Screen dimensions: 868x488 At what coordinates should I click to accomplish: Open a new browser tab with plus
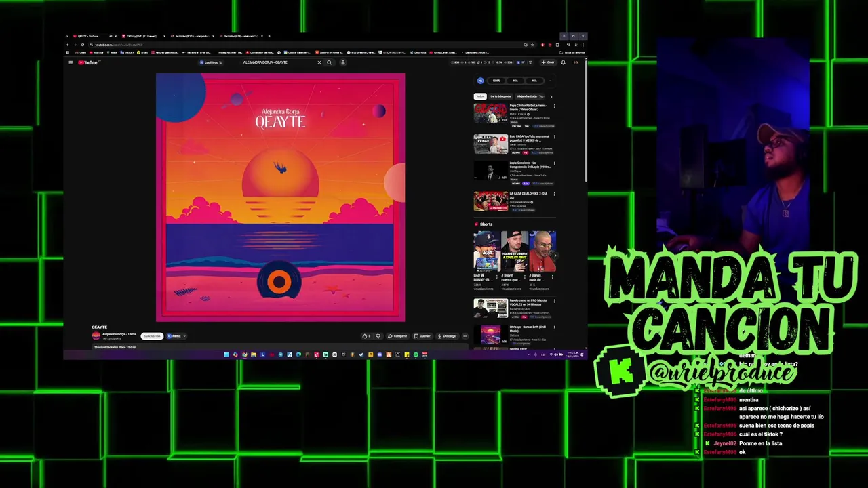269,36
